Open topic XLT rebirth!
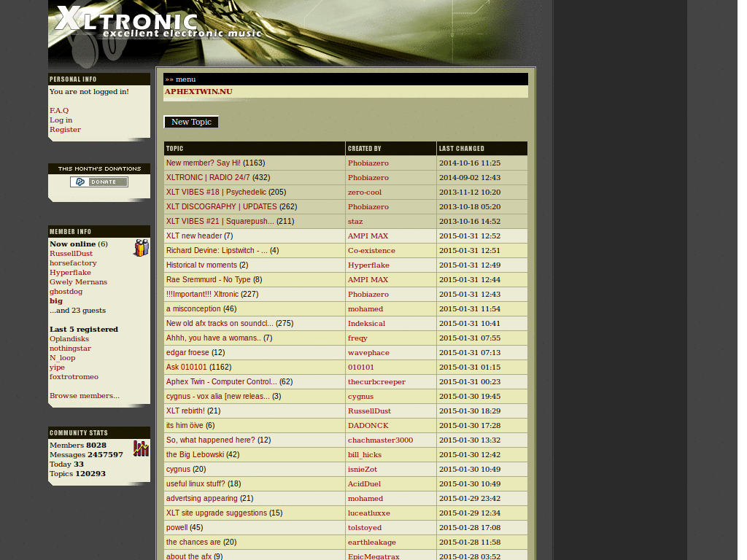 coord(185,411)
